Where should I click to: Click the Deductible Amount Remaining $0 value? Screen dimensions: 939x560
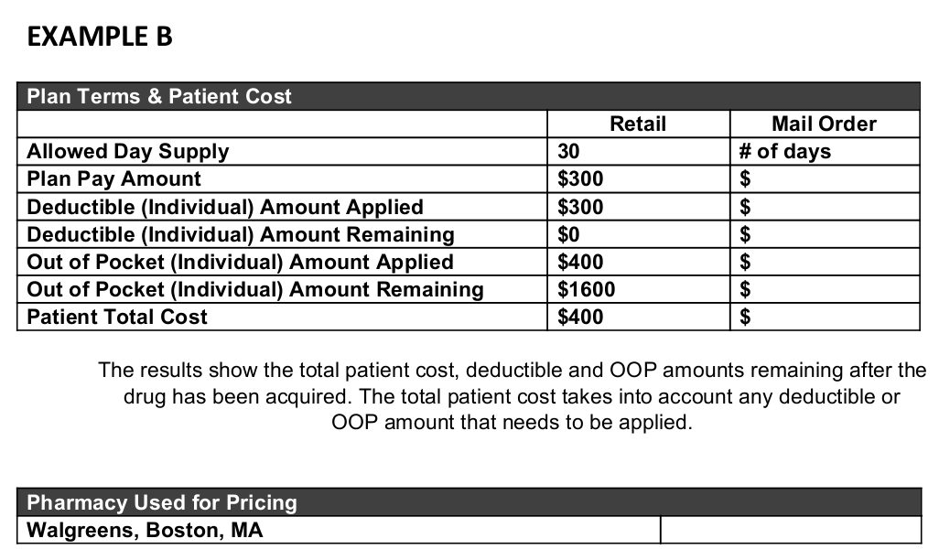click(x=568, y=234)
